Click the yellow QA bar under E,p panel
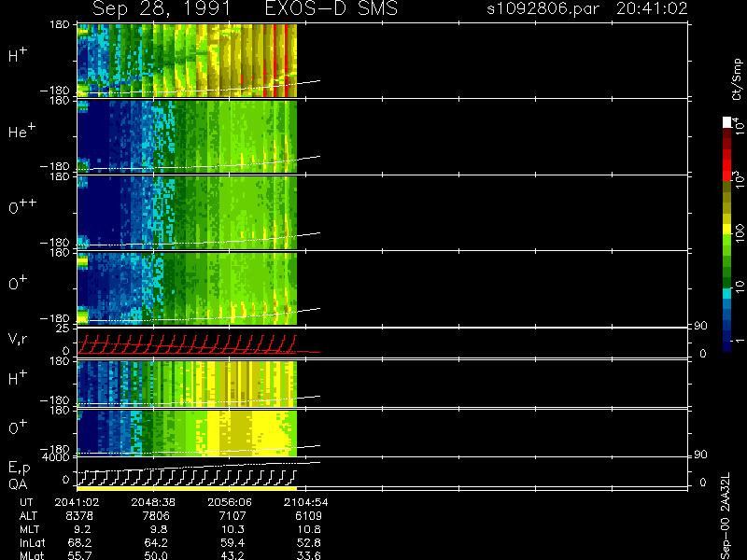 click(x=187, y=488)
